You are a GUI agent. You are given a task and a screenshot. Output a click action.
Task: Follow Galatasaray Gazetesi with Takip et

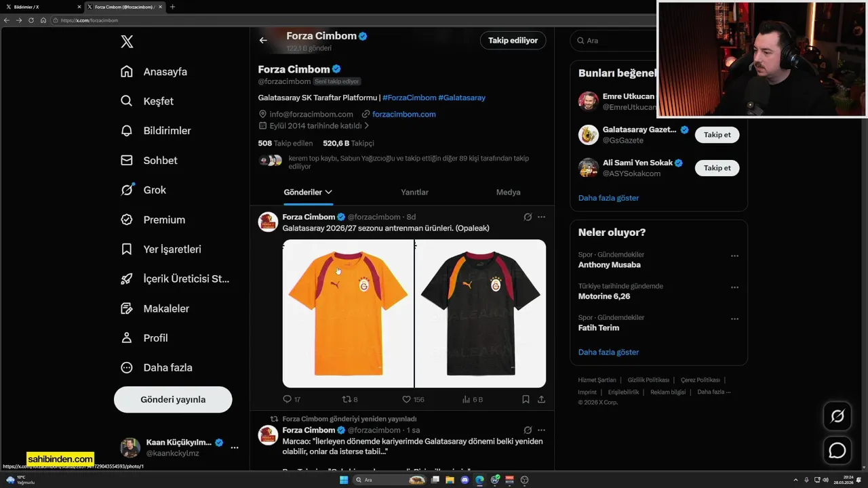[717, 135]
